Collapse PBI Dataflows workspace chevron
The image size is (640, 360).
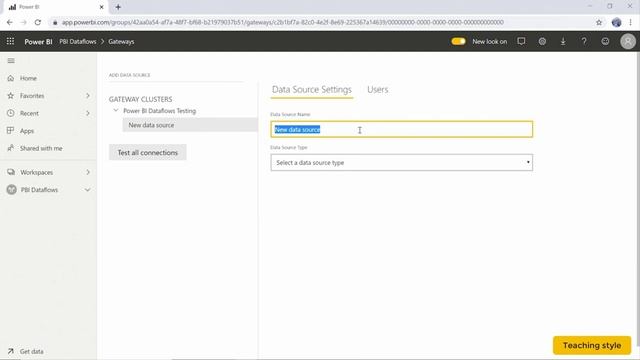[87, 190]
